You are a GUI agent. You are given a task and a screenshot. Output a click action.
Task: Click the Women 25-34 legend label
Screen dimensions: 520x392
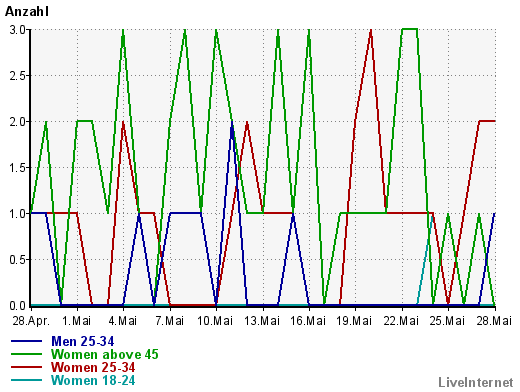[x=93, y=367]
